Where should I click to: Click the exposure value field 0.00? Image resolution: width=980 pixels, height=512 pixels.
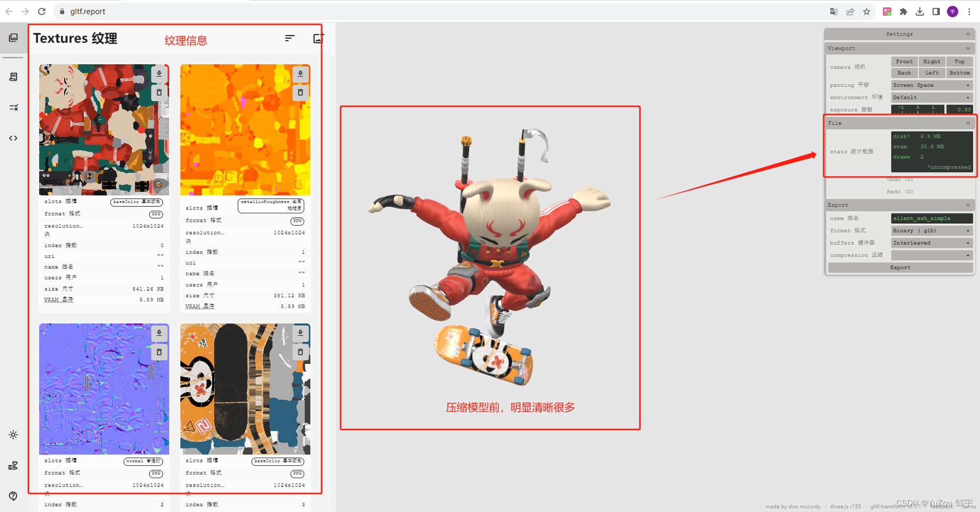[959, 109]
